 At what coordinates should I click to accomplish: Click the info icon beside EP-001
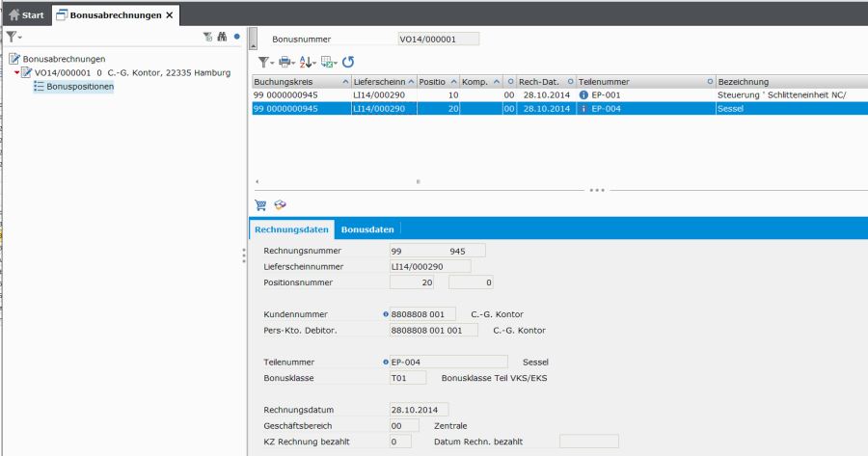tap(583, 95)
